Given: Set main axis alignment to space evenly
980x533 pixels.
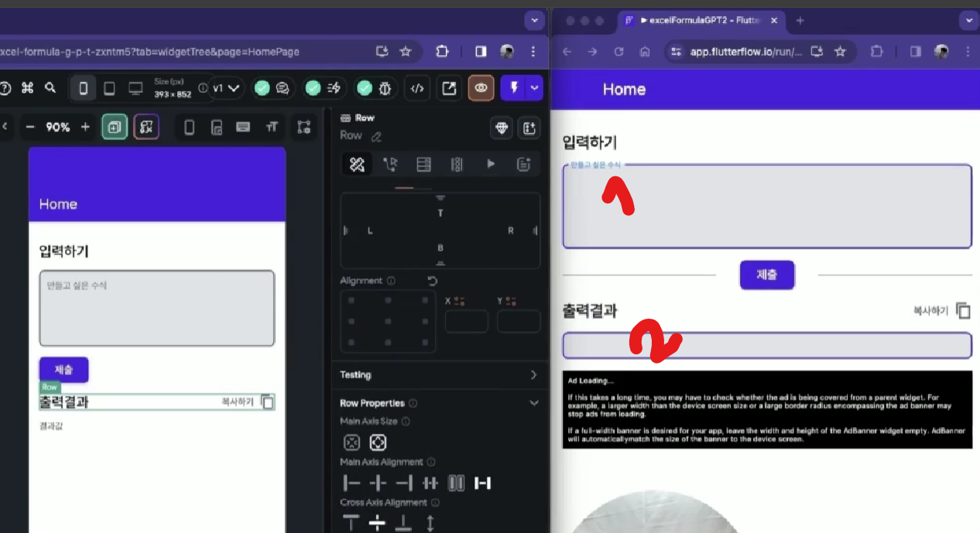Looking at the screenshot, I should [457, 483].
